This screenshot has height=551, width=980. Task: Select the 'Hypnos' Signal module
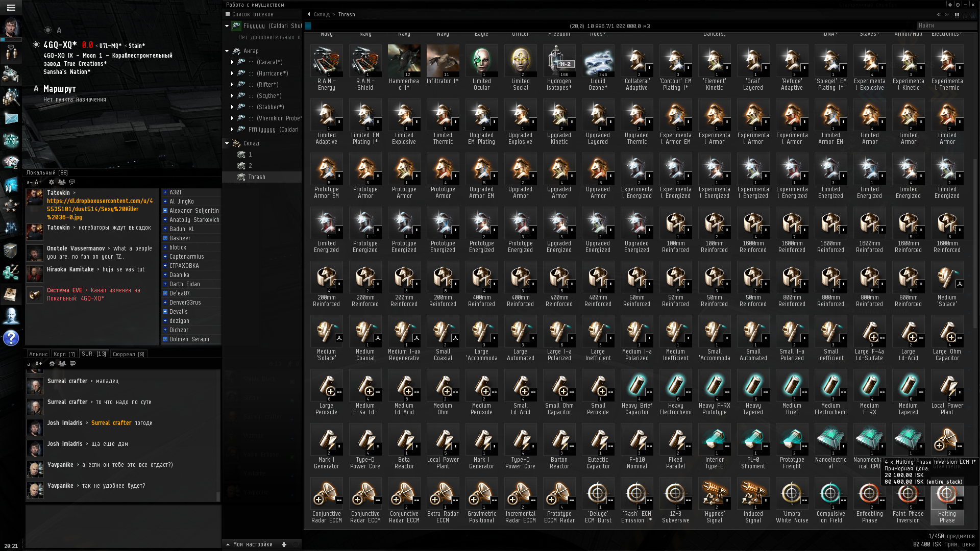[x=714, y=500]
